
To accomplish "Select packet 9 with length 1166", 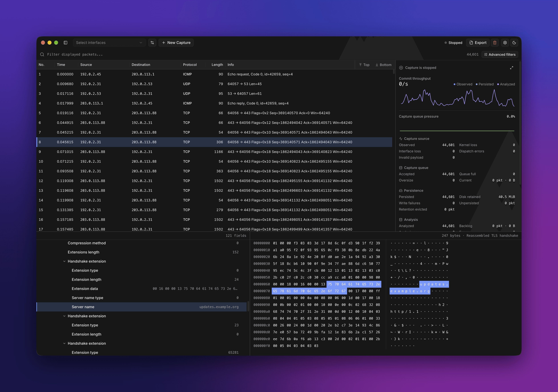I will pos(214,152).
